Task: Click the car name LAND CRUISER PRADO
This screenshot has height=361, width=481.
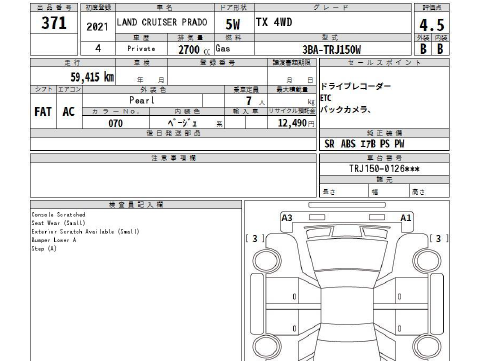Action: (x=162, y=22)
